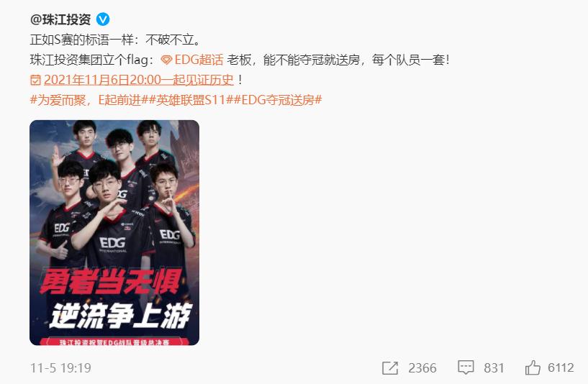Click the 勇者当无惧 red slogan on poster
This screenshot has height=384, width=588.
coord(111,281)
